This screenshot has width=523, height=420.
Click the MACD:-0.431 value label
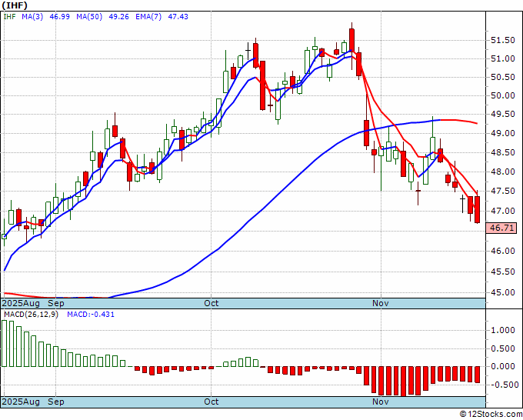click(x=90, y=315)
